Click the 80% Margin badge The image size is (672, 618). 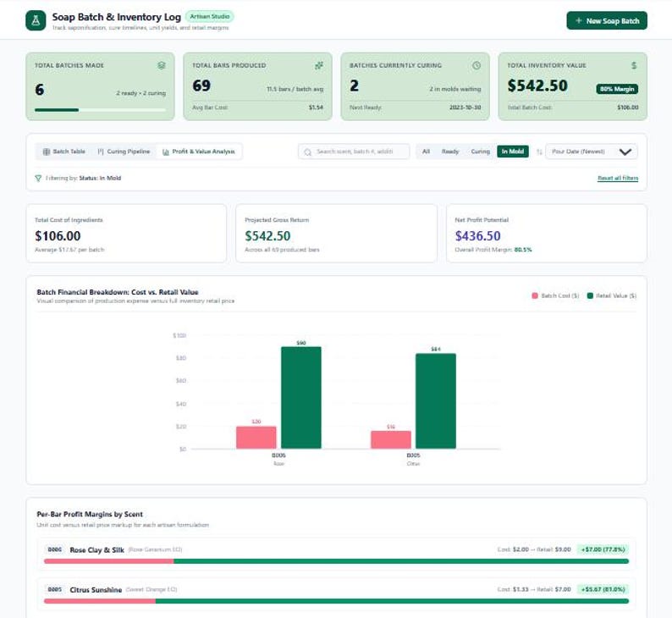617,89
